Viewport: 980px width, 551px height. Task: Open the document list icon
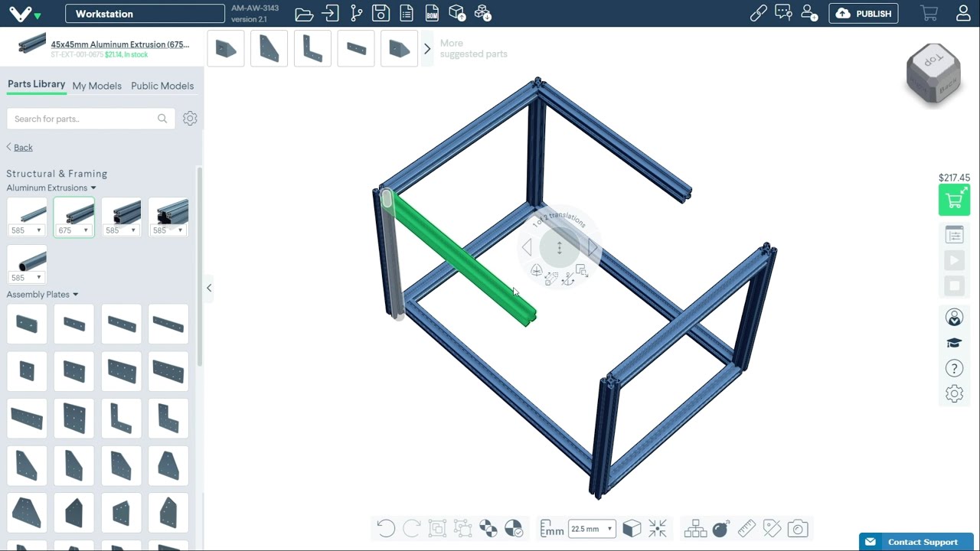pyautogui.click(x=407, y=14)
